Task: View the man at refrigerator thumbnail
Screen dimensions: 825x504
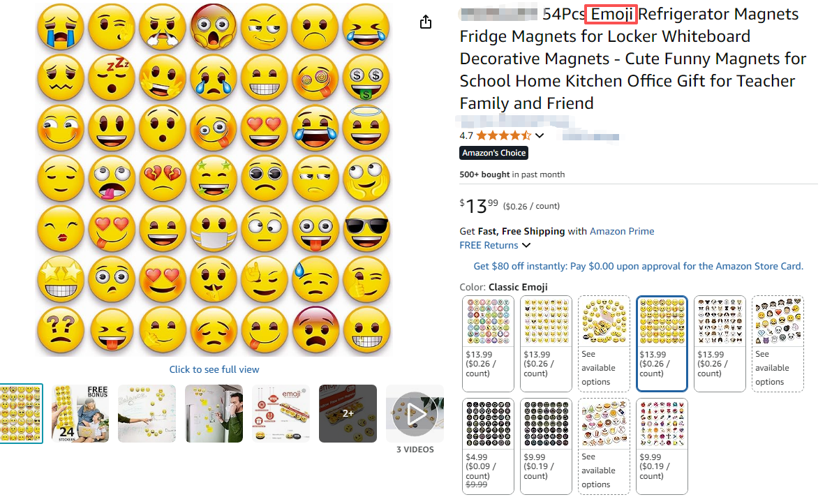Action: [214, 413]
